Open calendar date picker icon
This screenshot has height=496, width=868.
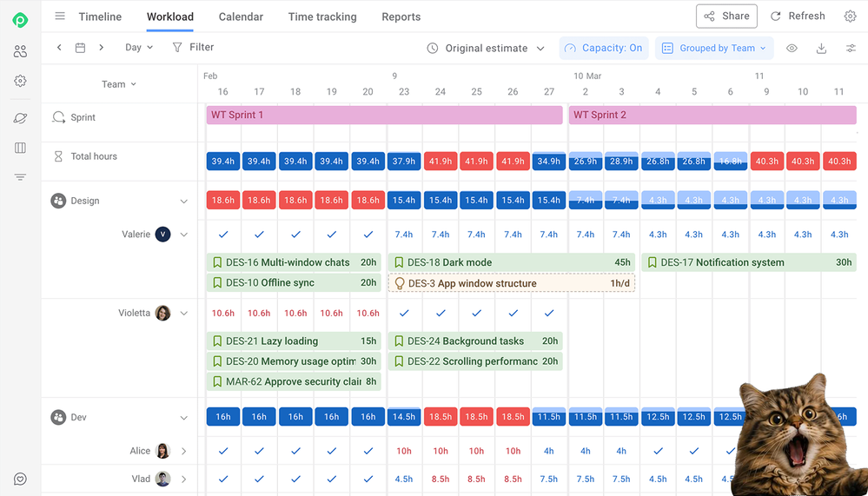(80, 48)
